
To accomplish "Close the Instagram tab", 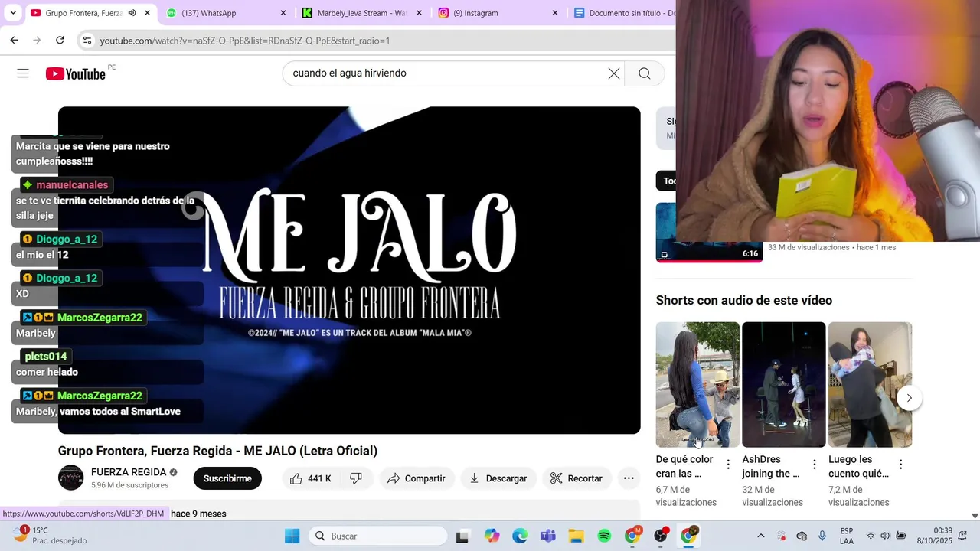I will 555,13.
